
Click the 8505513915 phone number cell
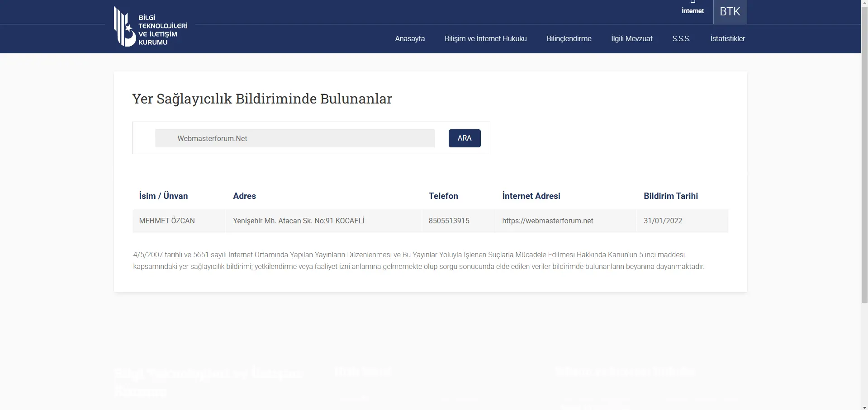(458, 221)
